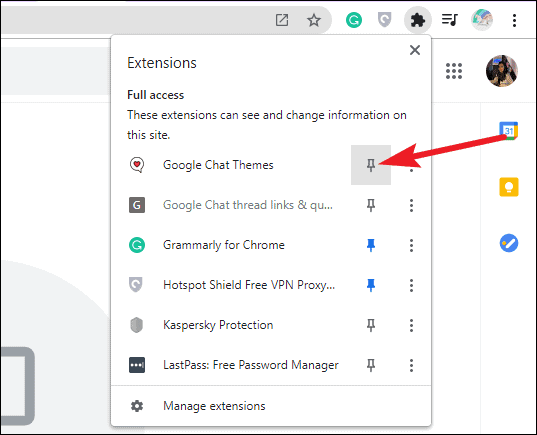Select Hotspot Shield Free VPN Proxy entry

click(x=231, y=285)
